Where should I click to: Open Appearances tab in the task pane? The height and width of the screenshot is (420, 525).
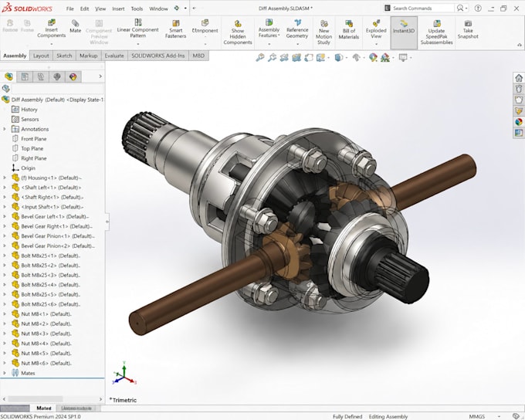519,122
